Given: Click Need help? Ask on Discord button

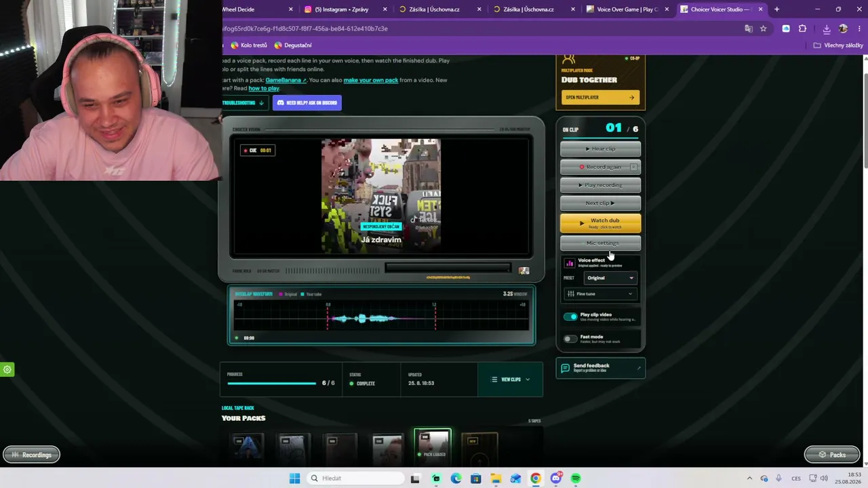Looking at the screenshot, I should coord(307,103).
